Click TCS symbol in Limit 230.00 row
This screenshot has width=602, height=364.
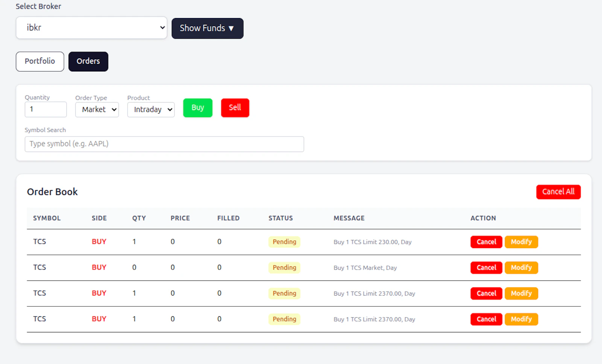[x=40, y=241]
